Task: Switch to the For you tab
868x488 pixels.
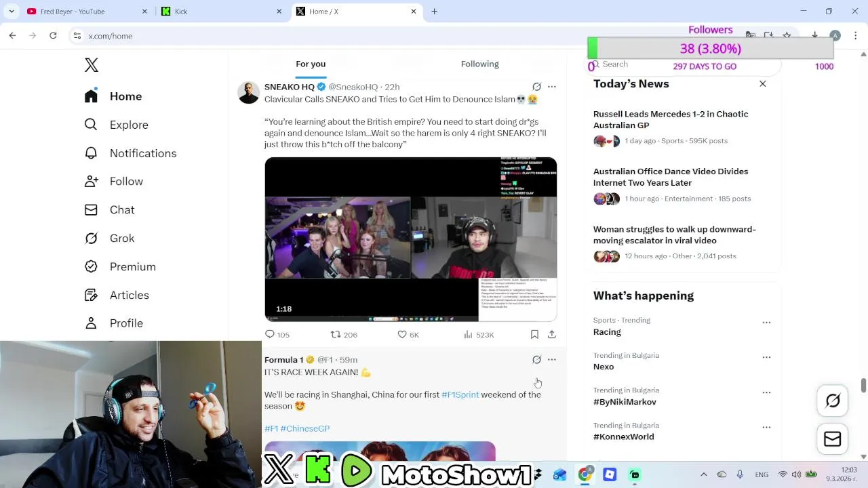Action: (311, 64)
